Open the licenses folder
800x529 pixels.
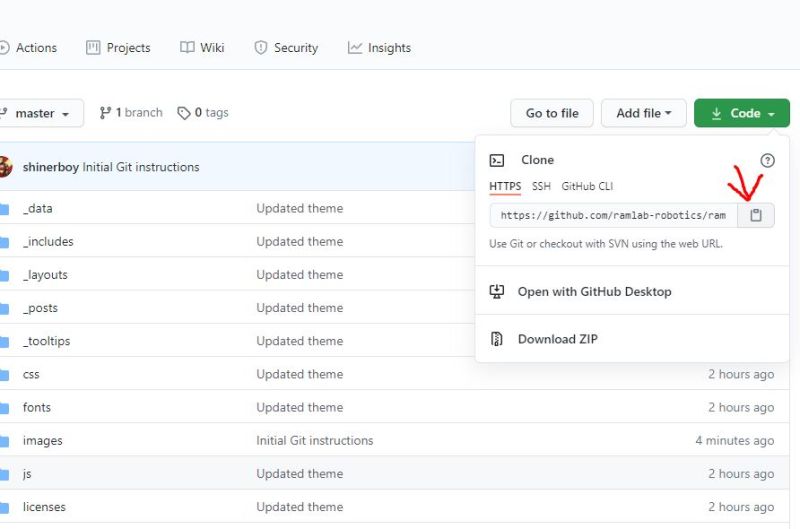click(44, 507)
